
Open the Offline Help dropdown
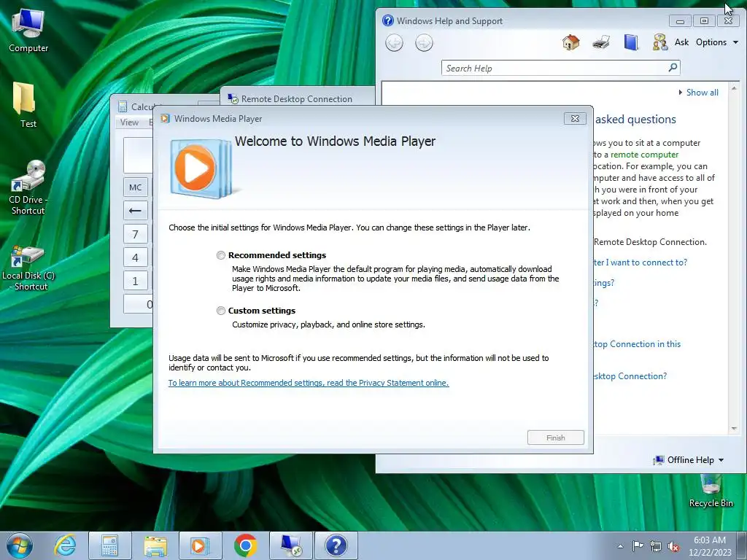(689, 460)
